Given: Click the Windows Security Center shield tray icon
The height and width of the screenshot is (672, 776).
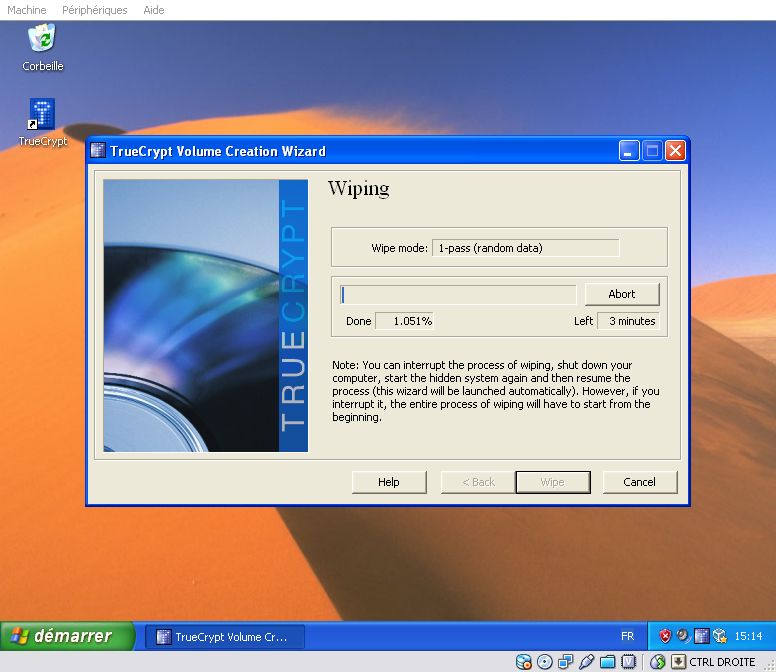Looking at the screenshot, I should point(665,635).
